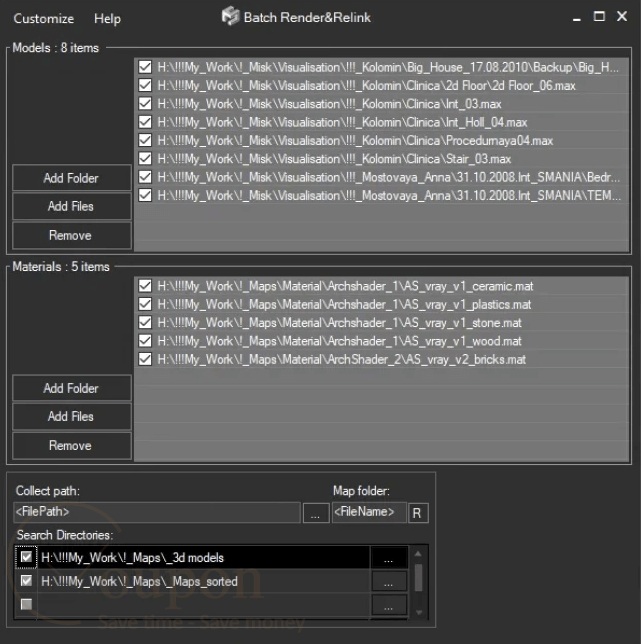
Task: Toggle checkbox for AS_vray_v1_stone.mat
Action: tap(145, 322)
